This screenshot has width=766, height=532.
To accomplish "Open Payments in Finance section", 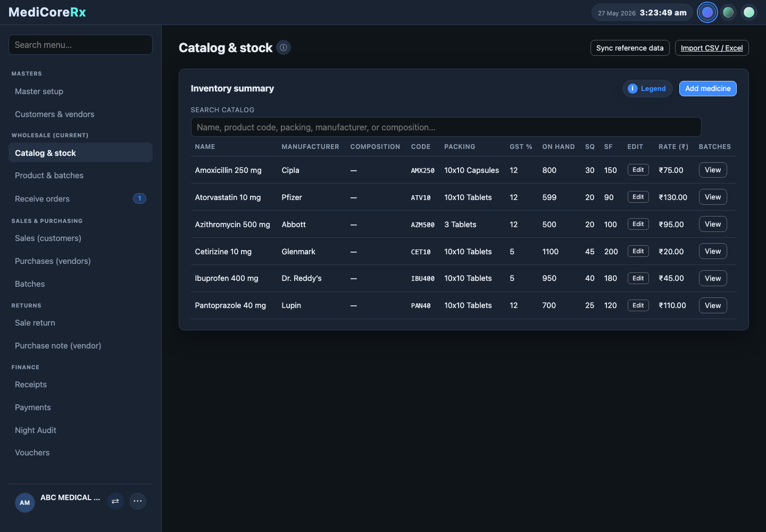I will (81, 408).
